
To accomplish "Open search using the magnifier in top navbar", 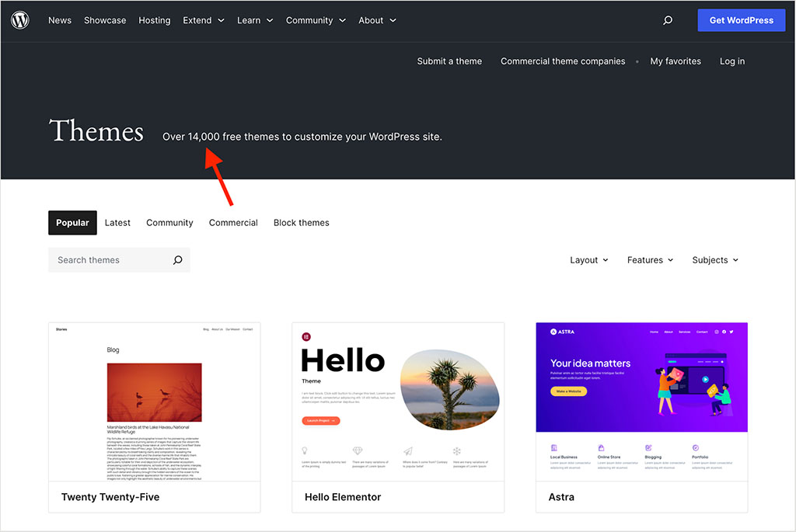I will pos(667,20).
